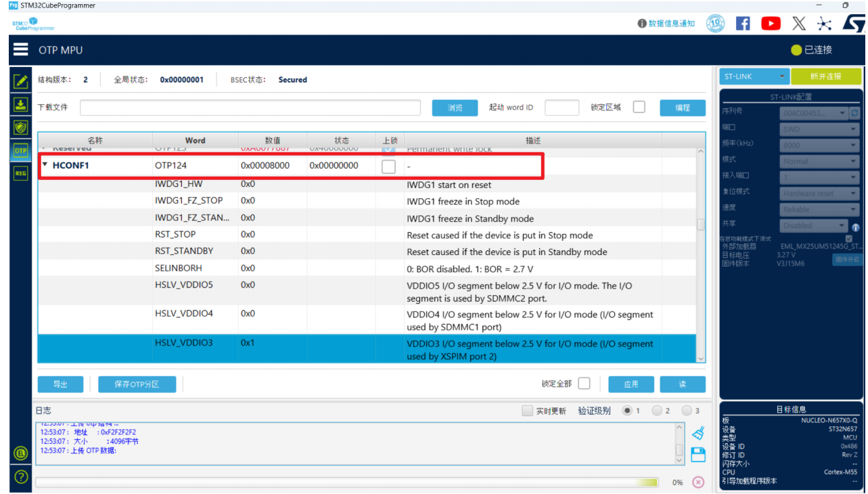Collapse the HCONF1 tree row
The height and width of the screenshot is (494, 868).
45,164
